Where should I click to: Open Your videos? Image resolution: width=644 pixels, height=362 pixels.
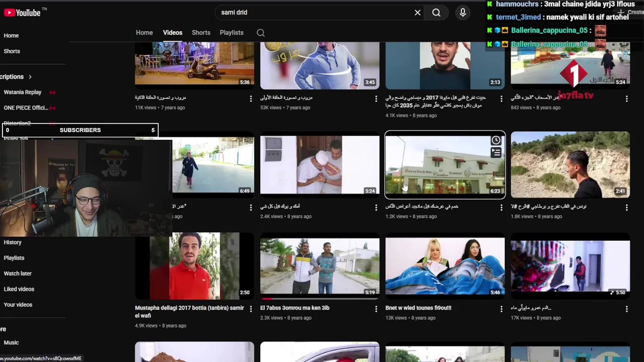18,305
